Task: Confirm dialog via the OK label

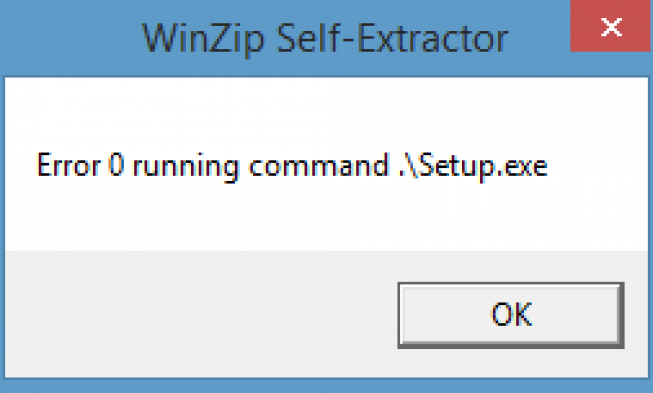Action: 511,314
